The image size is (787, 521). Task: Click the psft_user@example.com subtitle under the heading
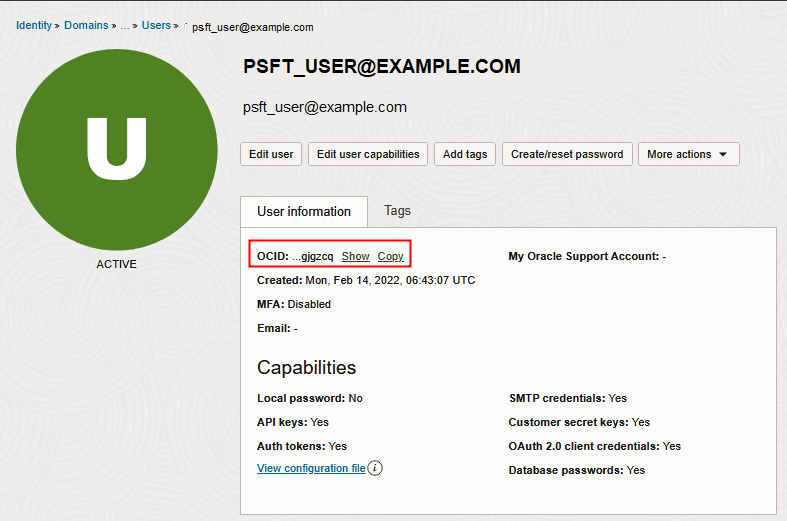tap(325, 107)
